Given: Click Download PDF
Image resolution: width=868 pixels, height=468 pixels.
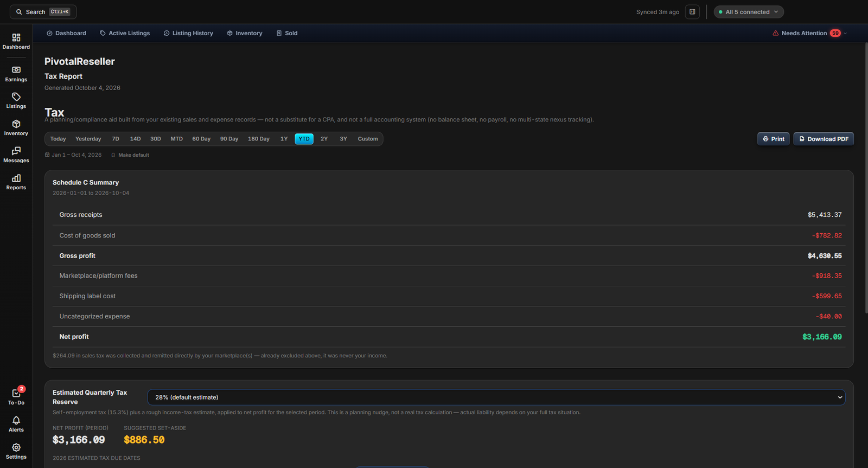Looking at the screenshot, I should [824, 139].
